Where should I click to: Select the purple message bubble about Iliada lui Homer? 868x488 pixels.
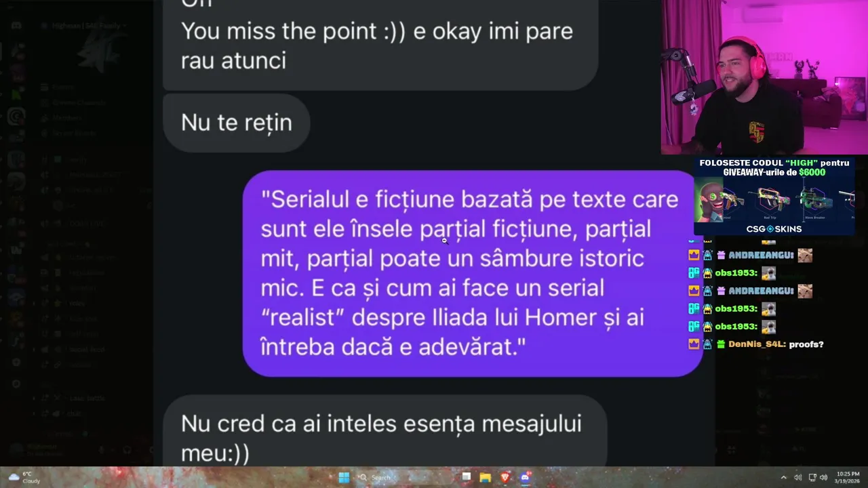[x=473, y=273]
